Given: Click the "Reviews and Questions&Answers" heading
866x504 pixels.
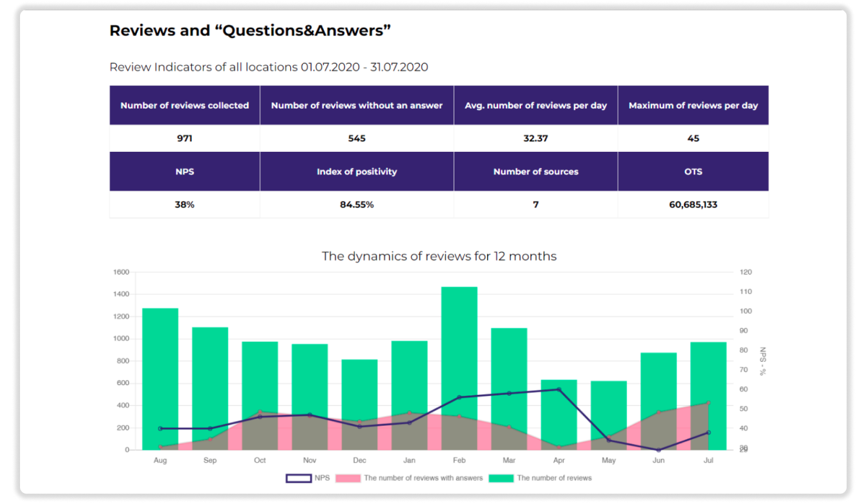Looking at the screenshot, I should [x=250, y=30].
